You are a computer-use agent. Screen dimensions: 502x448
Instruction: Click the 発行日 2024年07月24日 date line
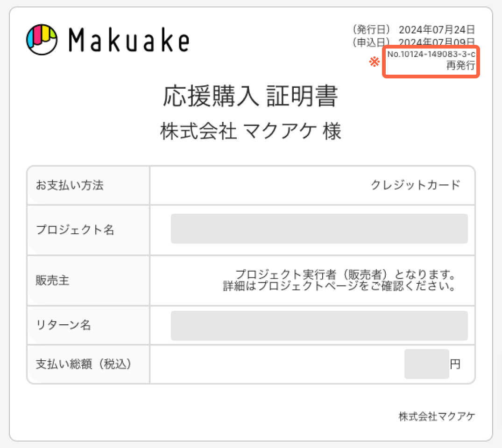(x=414, y=30)
